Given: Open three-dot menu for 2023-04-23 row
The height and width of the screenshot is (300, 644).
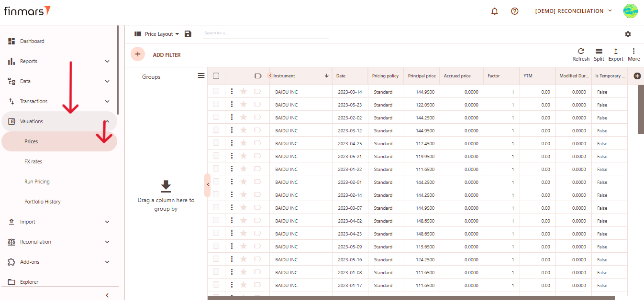Looking at the screenshot, I should [x=232, y=234].
